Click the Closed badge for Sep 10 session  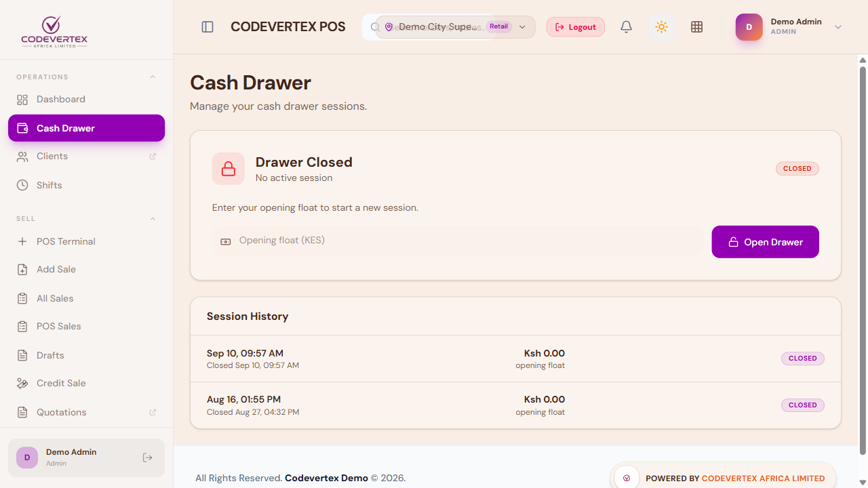[x=803, y=359]
